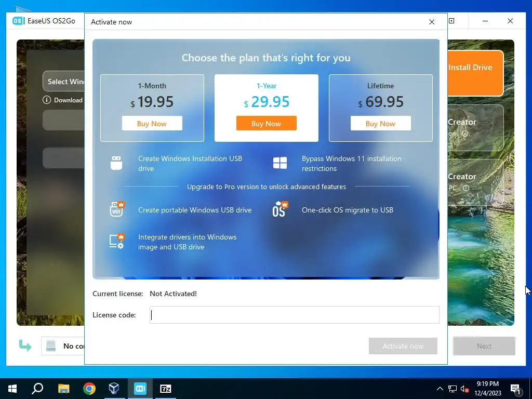The height and width of the screenshot is (399, 532).
Task: Click the upper Creator card info icon in OS2Go
Action: [x=465, y=134]
